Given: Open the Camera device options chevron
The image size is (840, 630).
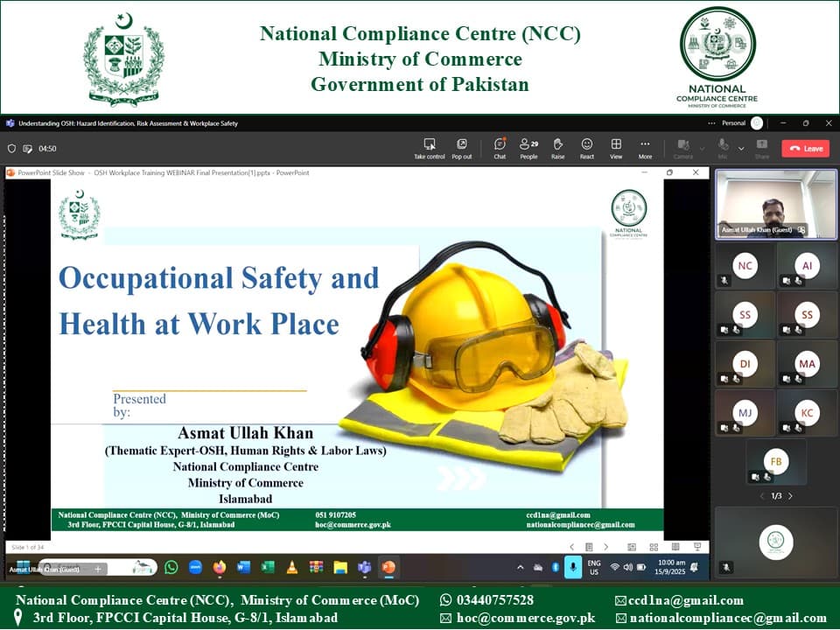Looking at the screenshot, I should click(701, 149).
